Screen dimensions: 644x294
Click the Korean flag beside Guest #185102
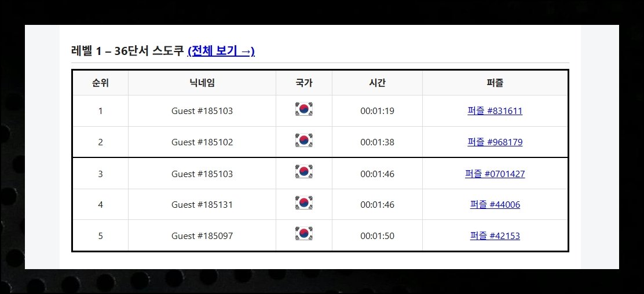(304, 140)
